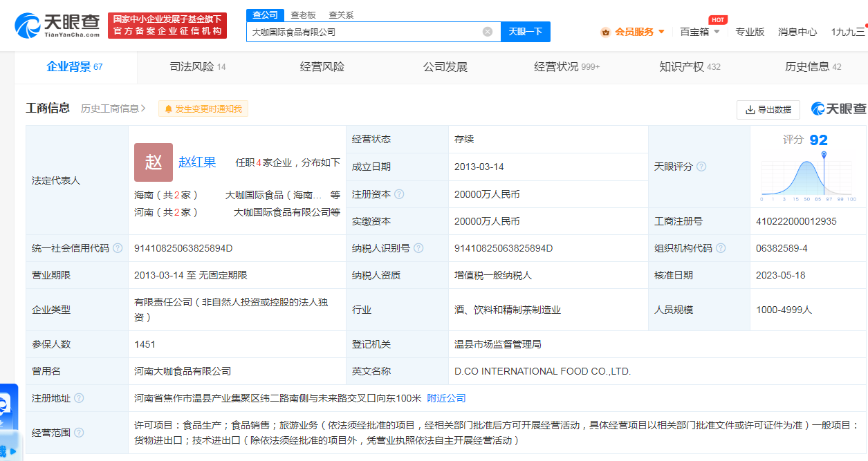Clear the search box with the X icon

pyautogui.click(x=488, y=32)
